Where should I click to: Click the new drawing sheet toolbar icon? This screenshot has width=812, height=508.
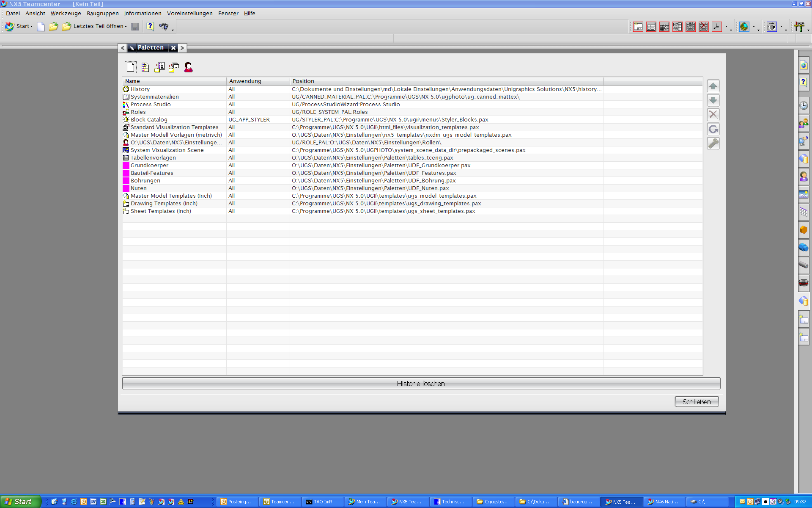click(x=638, y=27)
